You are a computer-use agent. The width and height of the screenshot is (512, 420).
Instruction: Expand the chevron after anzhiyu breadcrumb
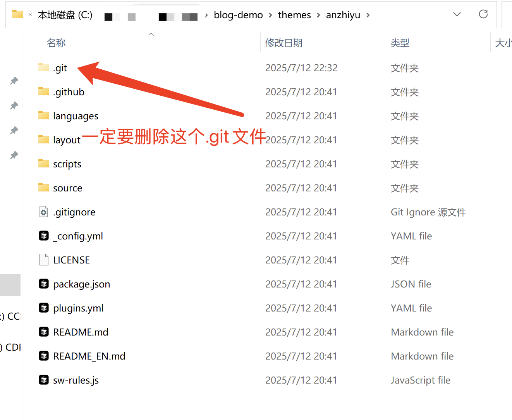click(x=368, y=15)
